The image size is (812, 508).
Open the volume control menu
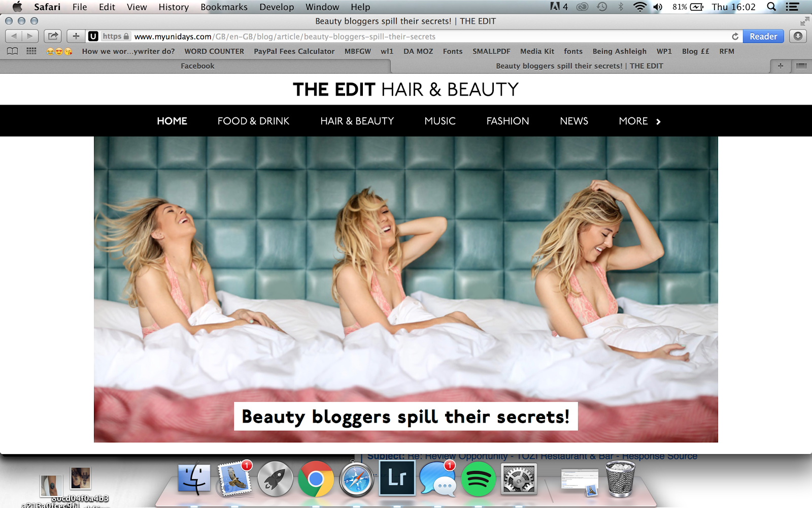tap(658, 7)
